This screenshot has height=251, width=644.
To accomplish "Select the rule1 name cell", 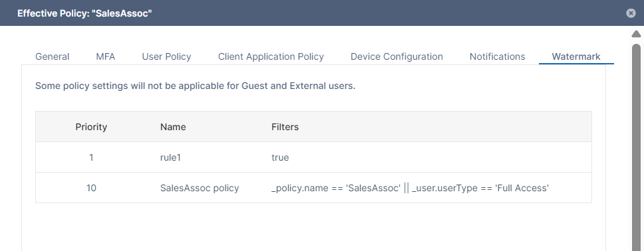I will (170, 157).
